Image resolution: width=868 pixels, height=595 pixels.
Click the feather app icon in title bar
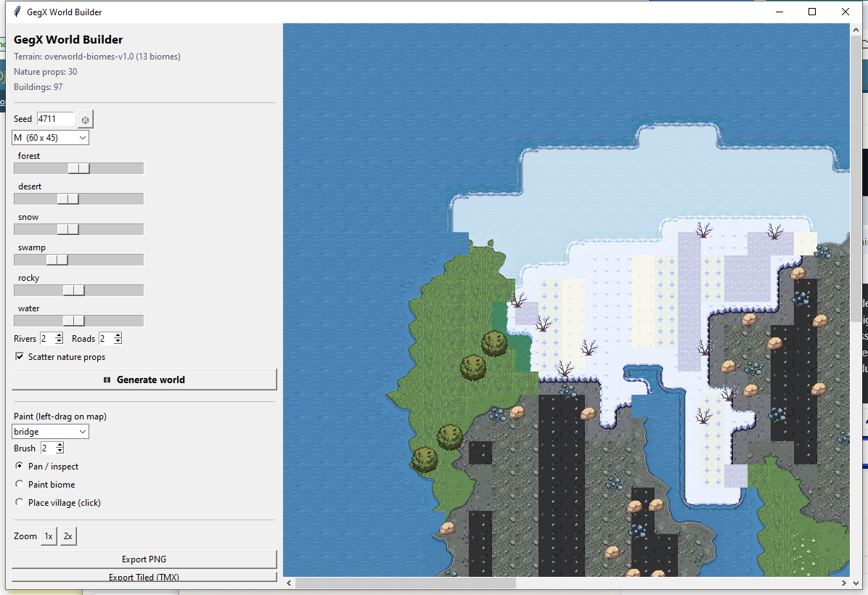[x=17, y=12]
